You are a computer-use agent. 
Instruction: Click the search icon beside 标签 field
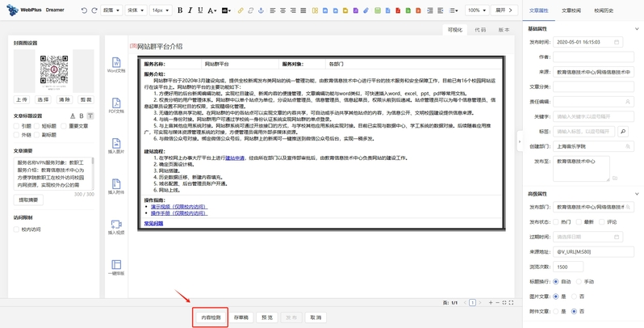(623, 132)
